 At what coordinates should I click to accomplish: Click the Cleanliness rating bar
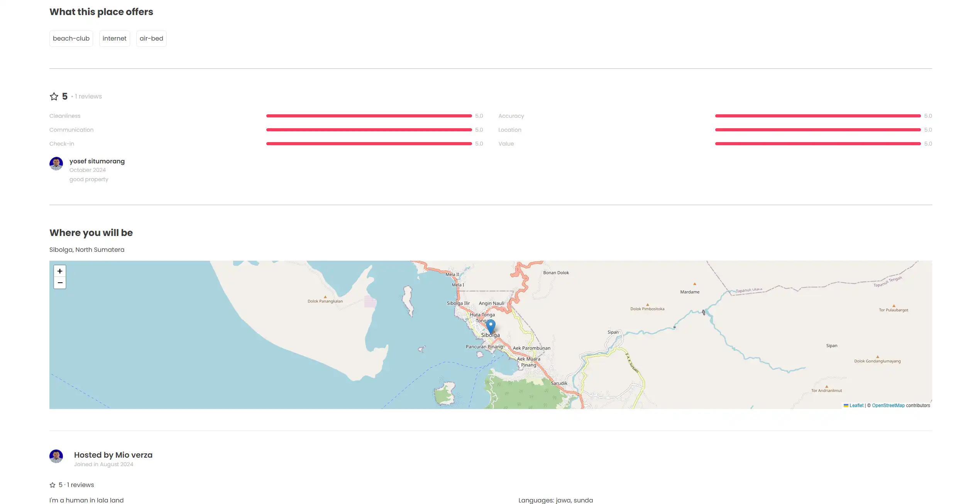(x=369, y=116)
